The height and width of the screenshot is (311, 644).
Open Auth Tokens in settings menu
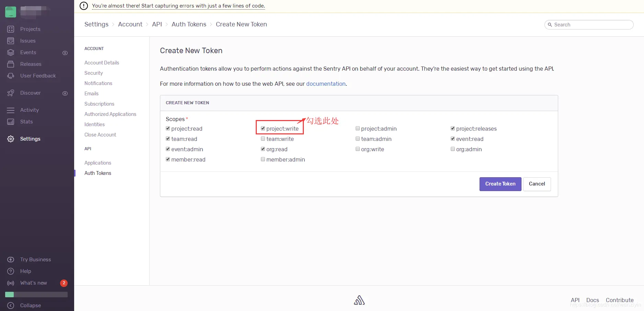(x=98, y=173)
